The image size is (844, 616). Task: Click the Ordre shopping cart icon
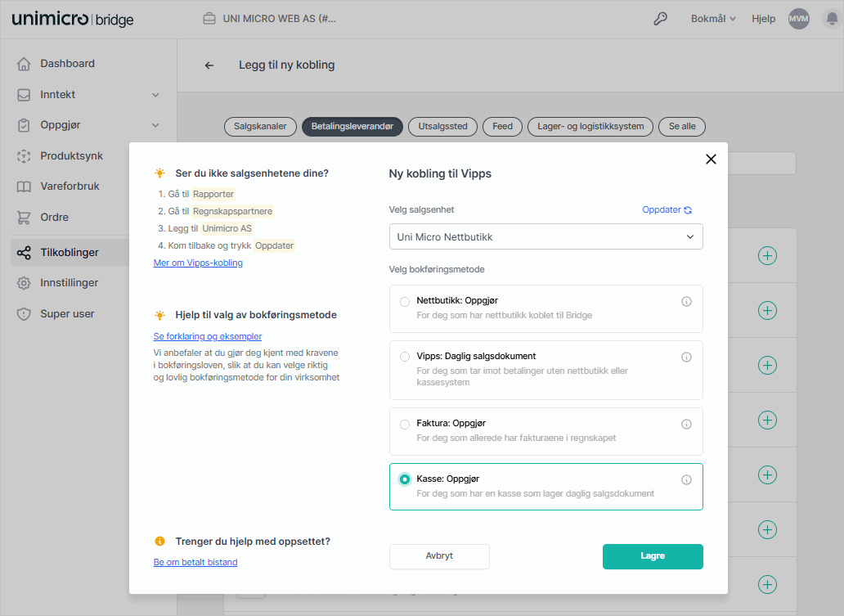click(24, 218)
